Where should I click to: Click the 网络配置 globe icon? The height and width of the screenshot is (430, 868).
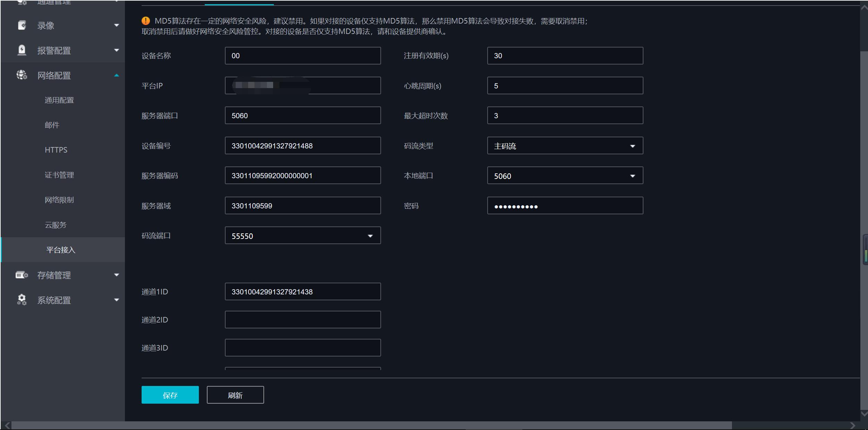[x=22, y=75]
